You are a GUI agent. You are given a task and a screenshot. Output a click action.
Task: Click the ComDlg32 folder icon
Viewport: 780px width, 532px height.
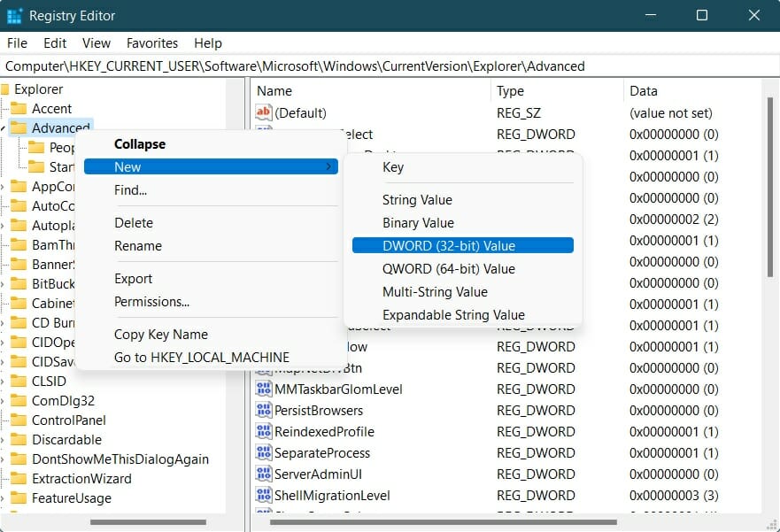tap(19, 400)
